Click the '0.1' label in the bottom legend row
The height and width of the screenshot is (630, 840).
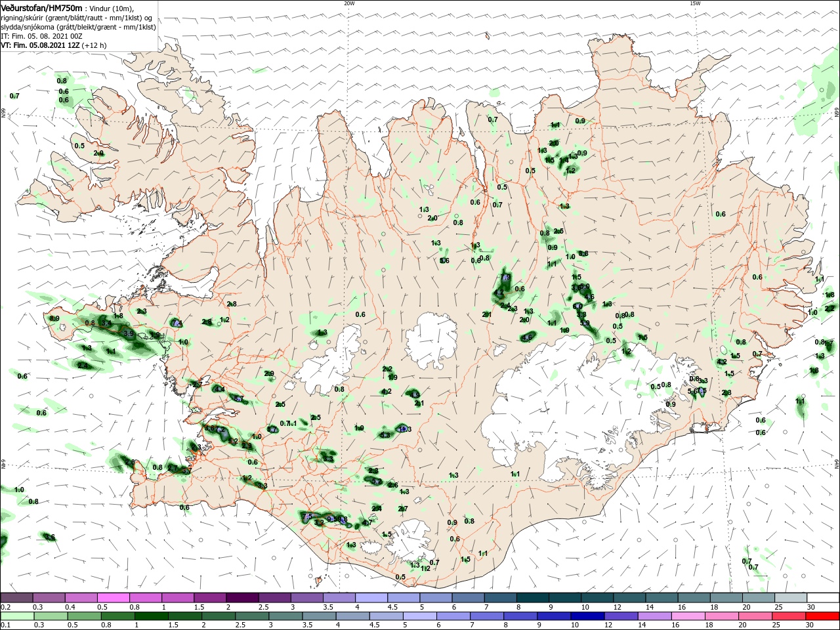point(5,625)
